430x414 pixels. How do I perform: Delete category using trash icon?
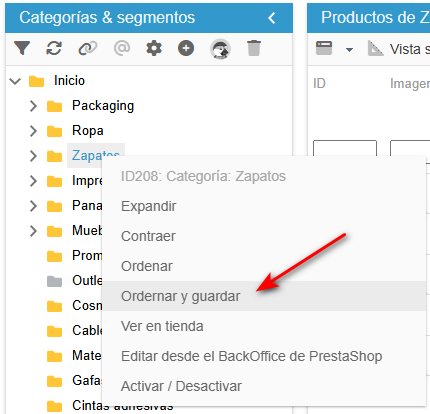click(254, 48)
